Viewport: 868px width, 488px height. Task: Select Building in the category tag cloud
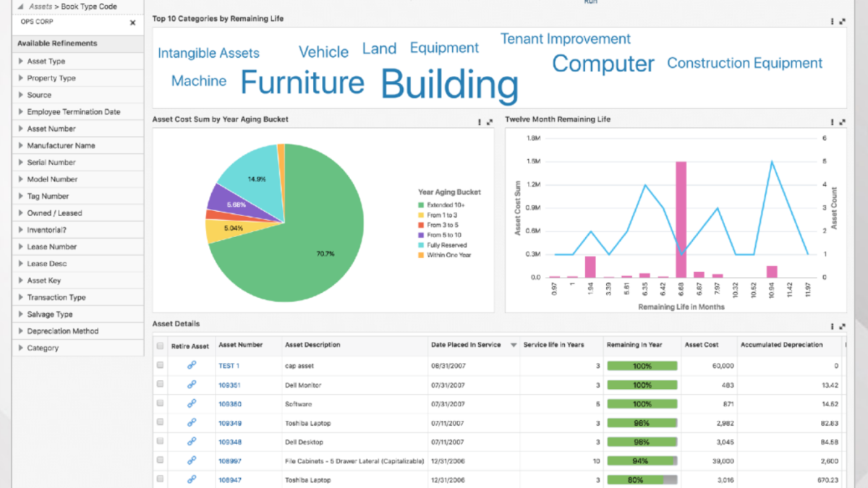(449, 85)
